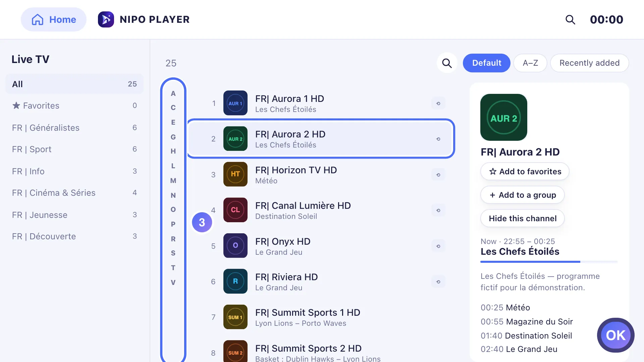Click the program progress bar
Screen dimensions: 644x362
[x=549, y=262]
